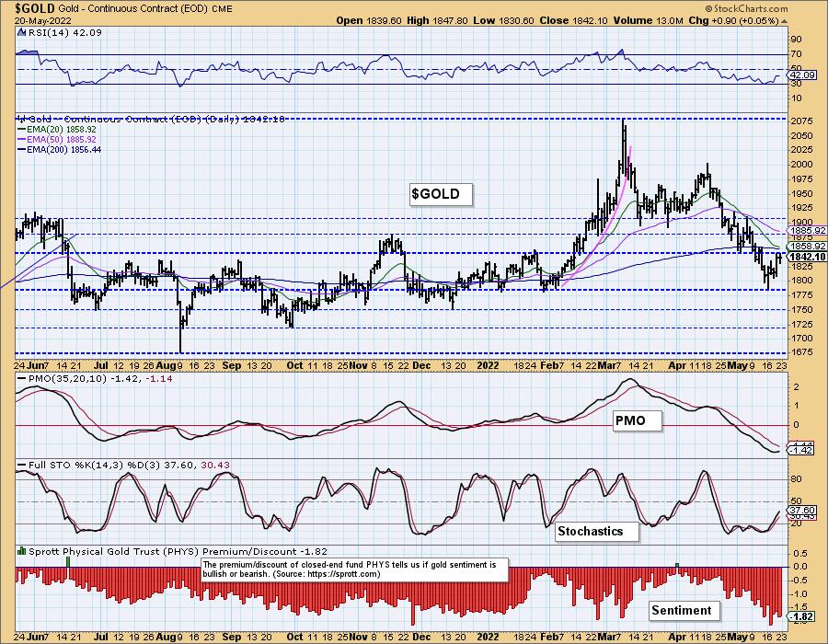Screen dimensions: 828x644
Task: Select the 'Volume 13.0M' value
Action: click(x=649, y=20)
